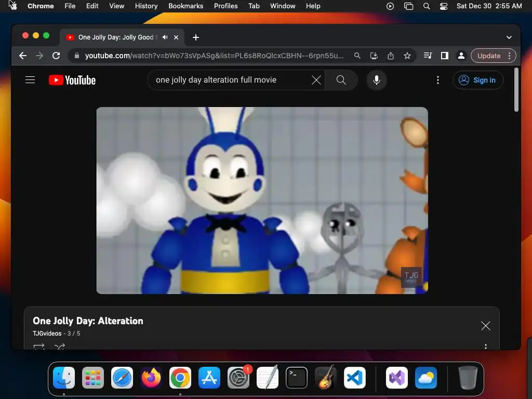The image size is (532, 399).
Task: Select the One Jolly Day tab
Action: (122, 37)
